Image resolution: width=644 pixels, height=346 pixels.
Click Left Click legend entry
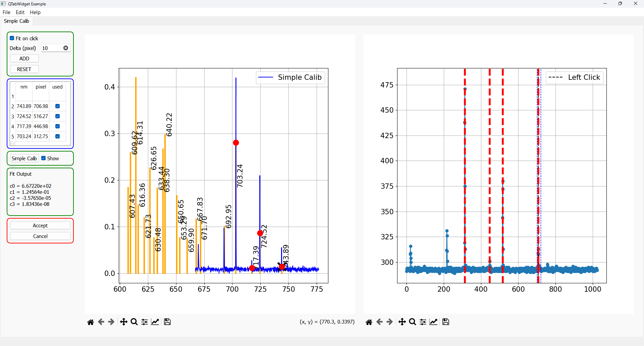point(575,77)
